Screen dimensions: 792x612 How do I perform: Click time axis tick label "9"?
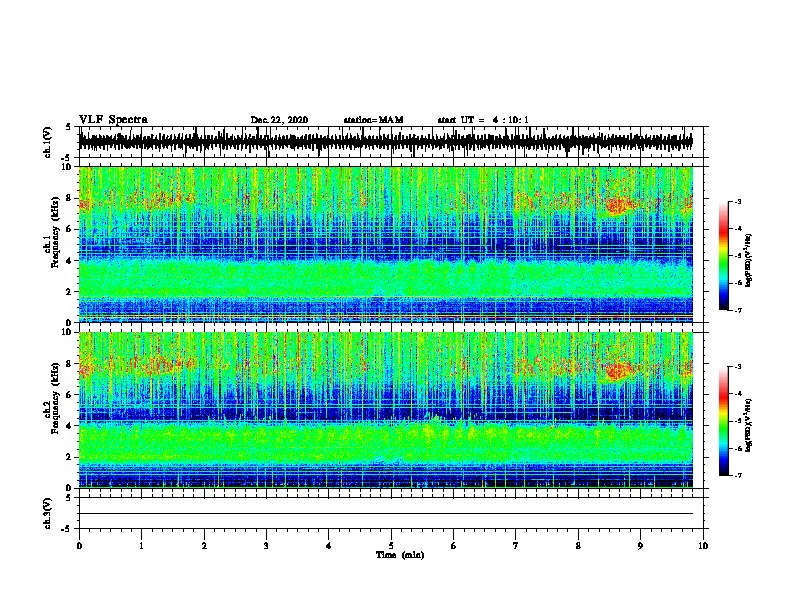click(x=640, y=546)
